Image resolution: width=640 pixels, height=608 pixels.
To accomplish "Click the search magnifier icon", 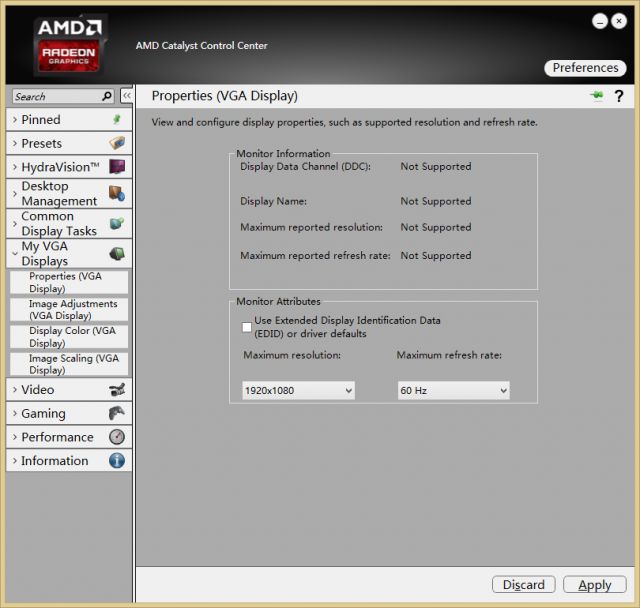I will click(107, 96).
